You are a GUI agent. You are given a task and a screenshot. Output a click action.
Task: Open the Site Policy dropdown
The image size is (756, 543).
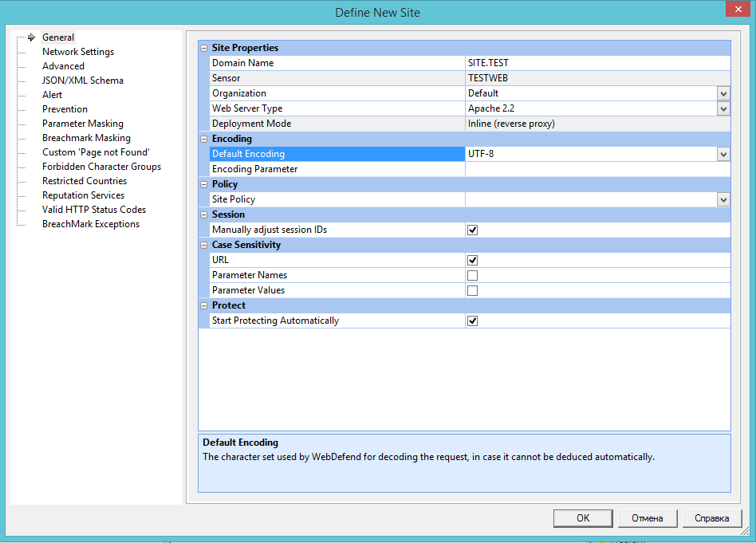point(723,200)
